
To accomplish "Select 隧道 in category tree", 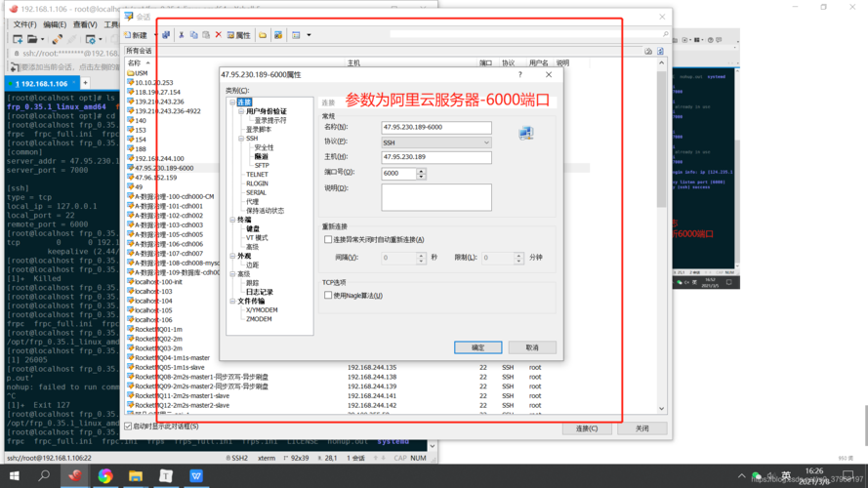I will (262, 156).
